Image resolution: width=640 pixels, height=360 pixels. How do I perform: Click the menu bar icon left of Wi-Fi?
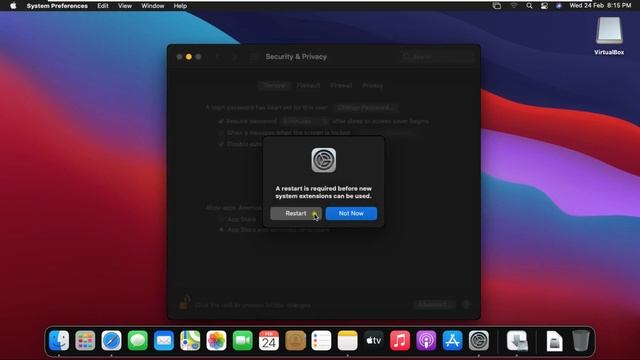(x=497, y=6)
